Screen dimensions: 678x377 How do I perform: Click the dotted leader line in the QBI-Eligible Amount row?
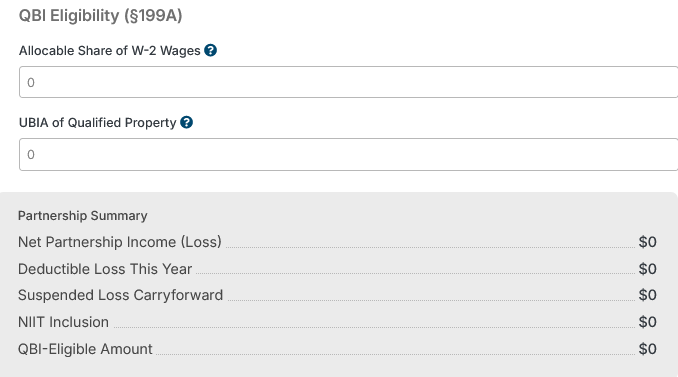[x=395, y=354]
